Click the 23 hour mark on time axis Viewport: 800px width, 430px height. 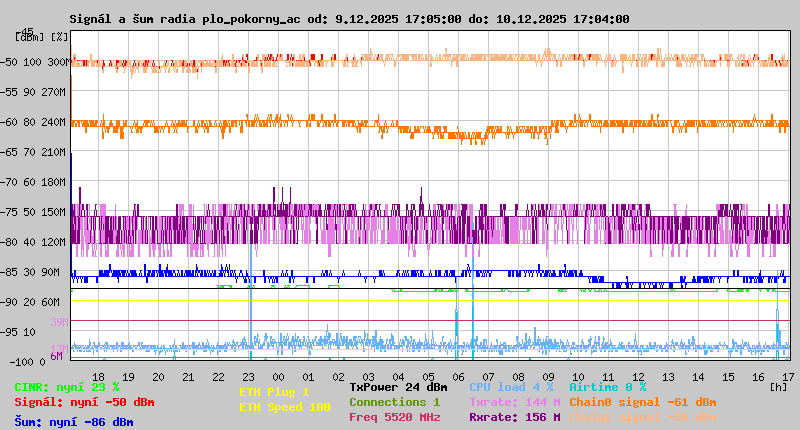point(248,376)
